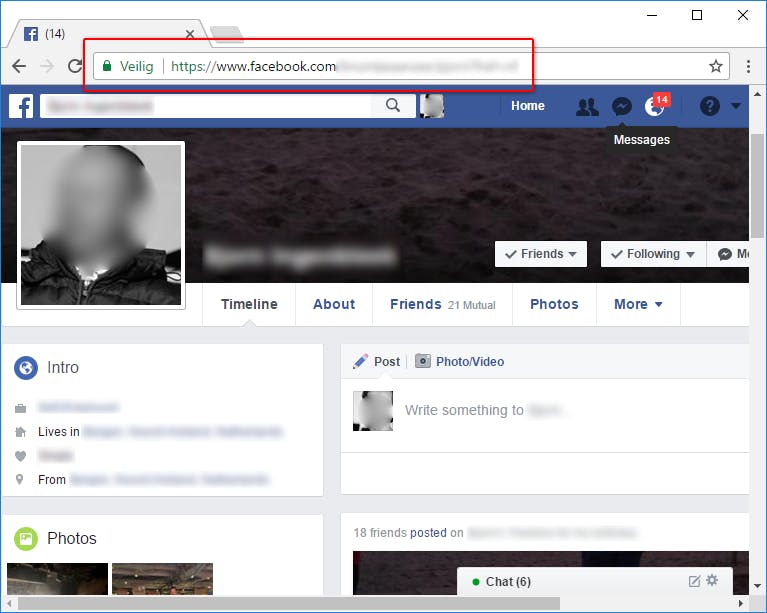The image size is (767, 613).
Task: Open Friend Requests icon
Action: click(x=587, y=106)
